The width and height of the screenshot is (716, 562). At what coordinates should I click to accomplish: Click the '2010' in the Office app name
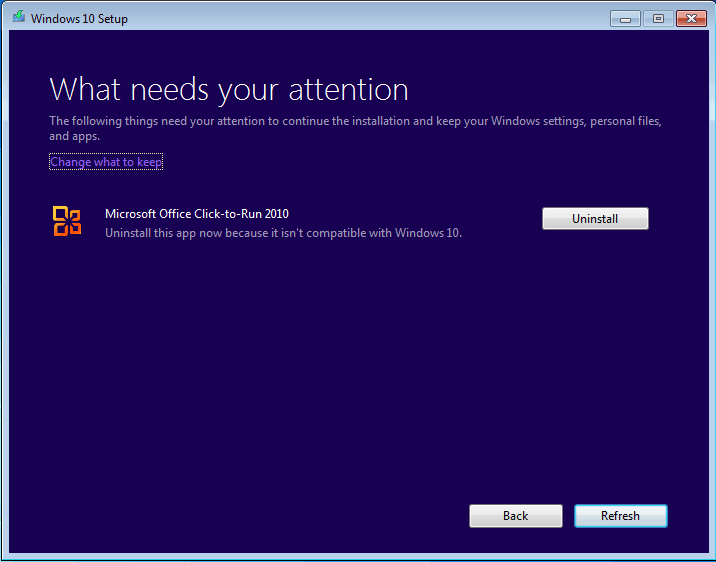coord(277,214)
